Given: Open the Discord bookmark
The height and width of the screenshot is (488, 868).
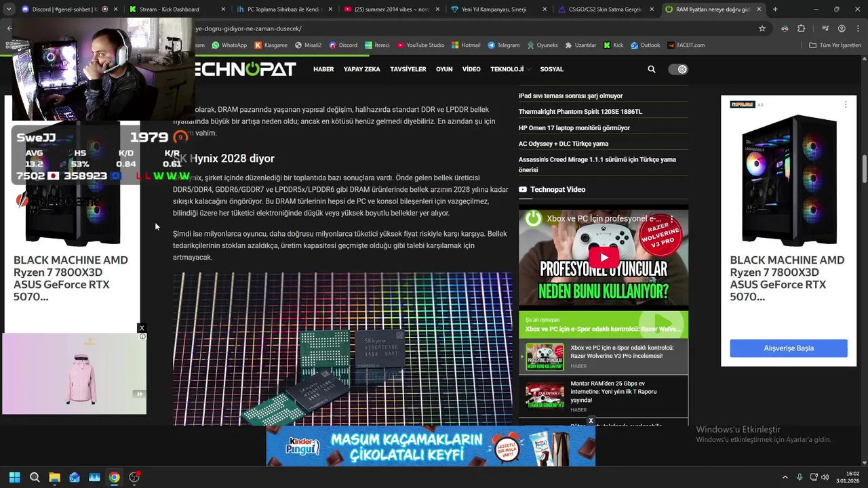Looking at the screenshot, I should (343, 45).
